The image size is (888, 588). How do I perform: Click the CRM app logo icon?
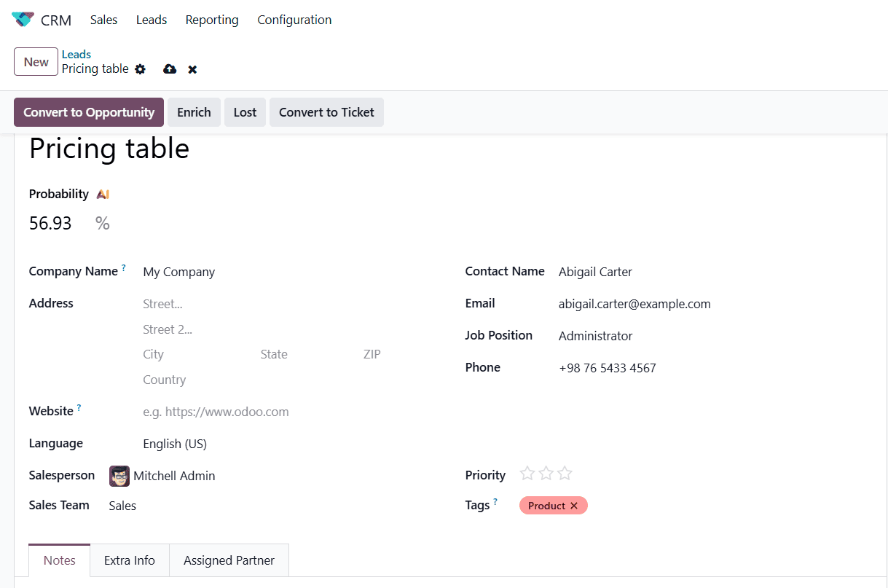[x=23, y=20]
